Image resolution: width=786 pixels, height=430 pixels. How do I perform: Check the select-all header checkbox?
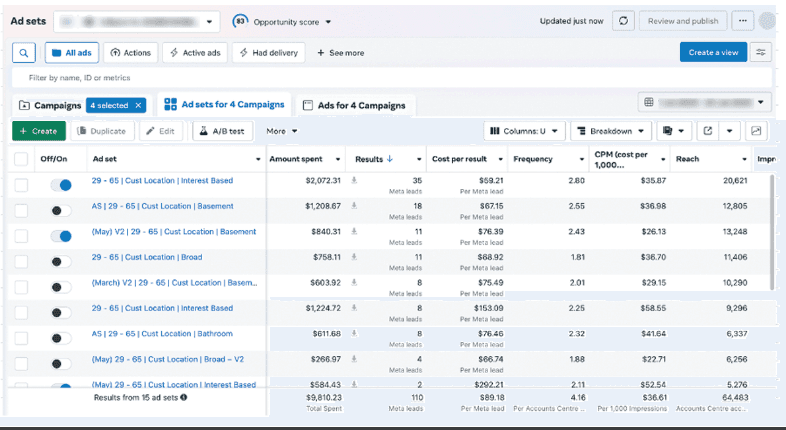pyautogui.click(x=21, y=159)
